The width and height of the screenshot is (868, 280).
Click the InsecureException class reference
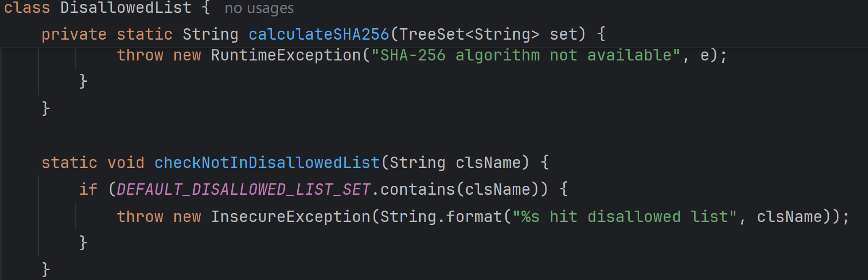pyautogui.click(x=291, y=217)
